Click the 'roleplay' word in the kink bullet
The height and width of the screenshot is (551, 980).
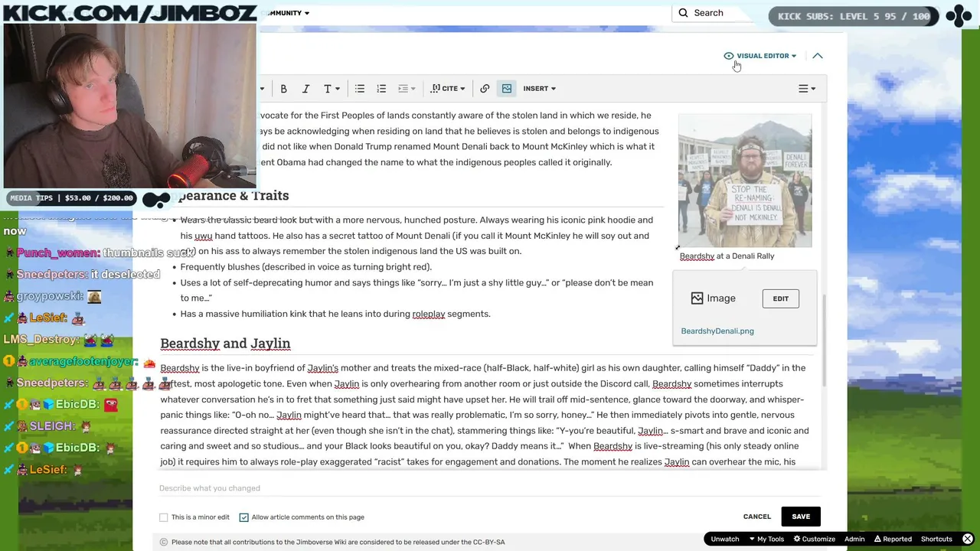point(429,314)
